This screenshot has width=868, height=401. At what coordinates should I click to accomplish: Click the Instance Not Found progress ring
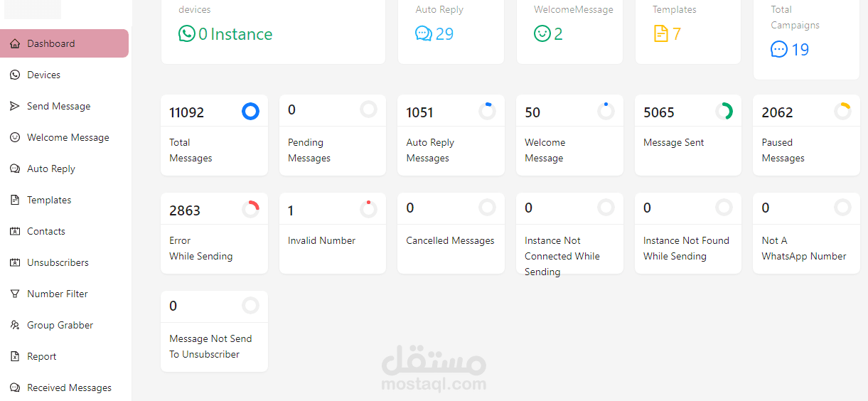[724, 208]
